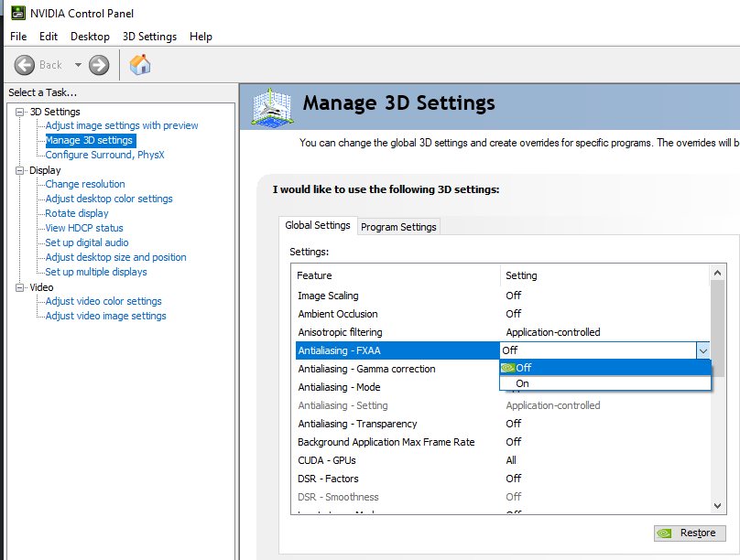Image resolution: width=740 pixels, height=560 pixels.
Task: Click the settings list scroll down arrow
Action: click(x=717, y=506)
